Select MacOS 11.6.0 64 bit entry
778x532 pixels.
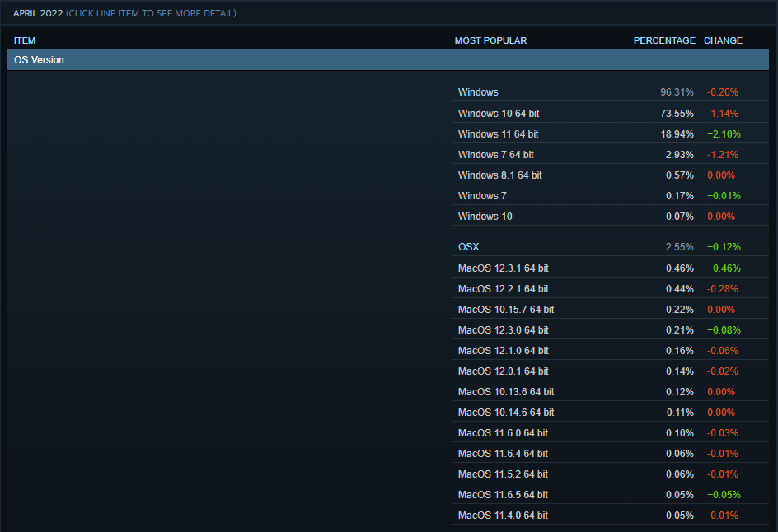tap(610, 433)
